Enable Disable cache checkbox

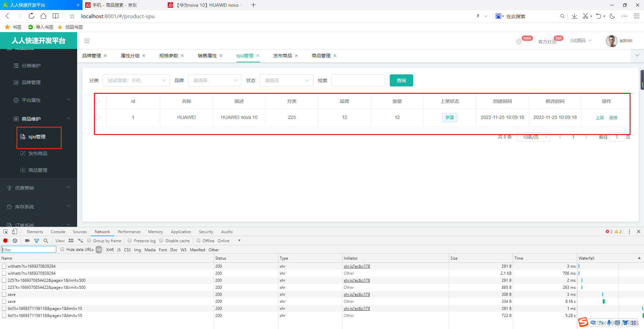161,241
